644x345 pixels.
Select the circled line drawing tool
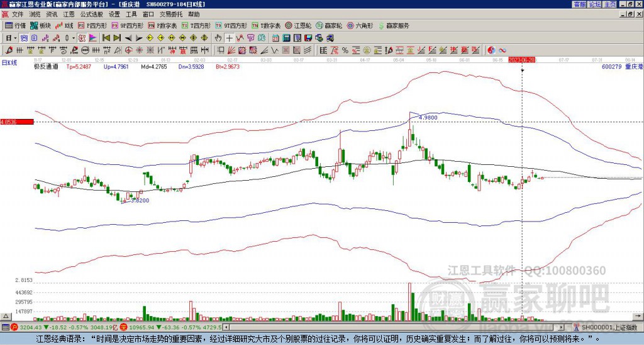click(x=84, y=50)
